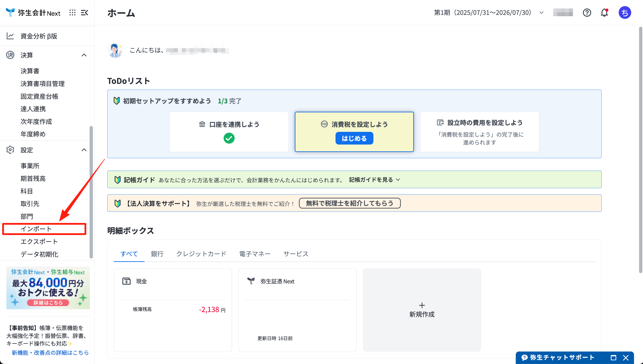
Task: Open 達人連携
Action: click(x=33, y=109)
